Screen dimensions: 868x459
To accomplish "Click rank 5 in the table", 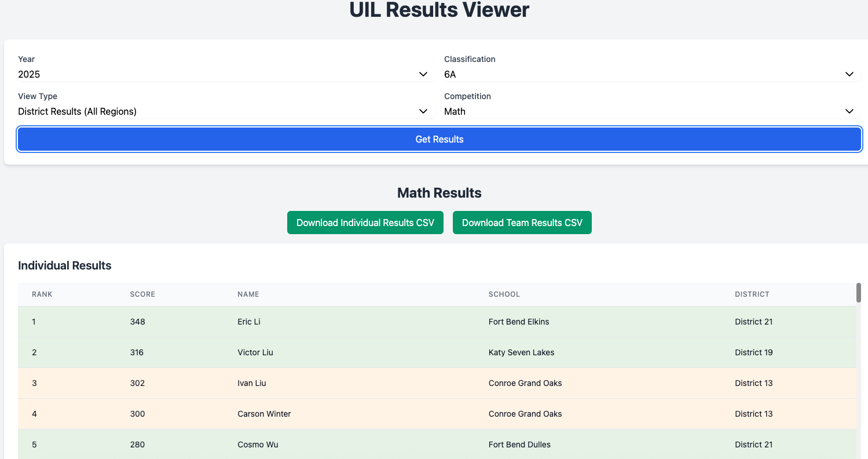I will click(x=34, y=445).
